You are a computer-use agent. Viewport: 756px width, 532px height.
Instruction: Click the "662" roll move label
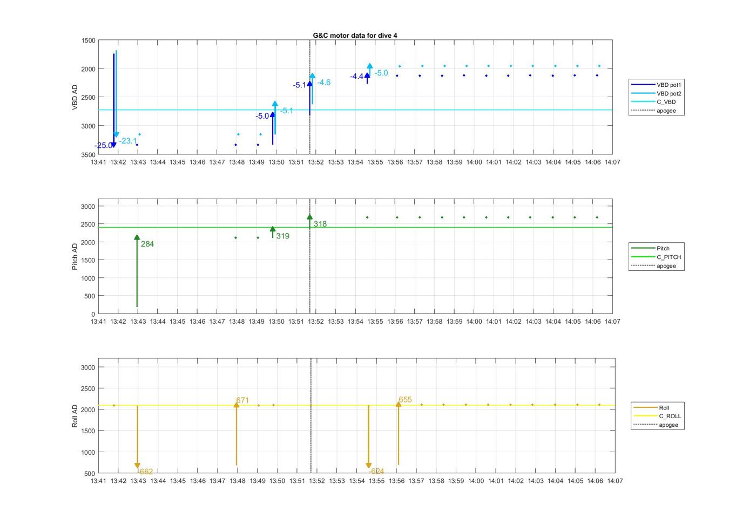[146, 472]
